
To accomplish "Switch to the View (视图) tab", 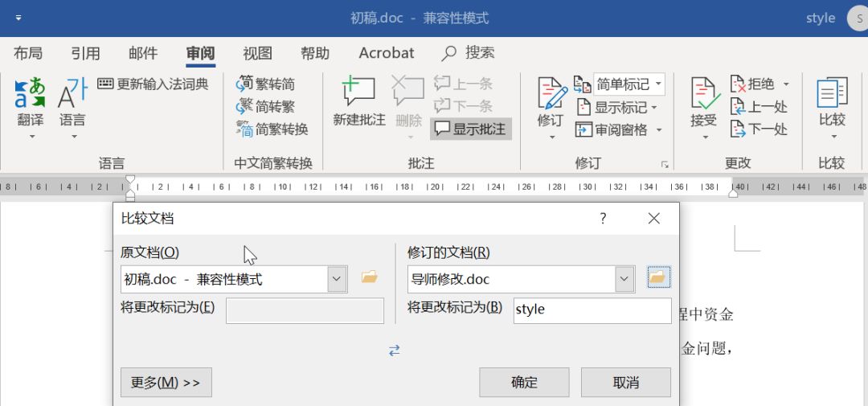I will coord(258,53).
